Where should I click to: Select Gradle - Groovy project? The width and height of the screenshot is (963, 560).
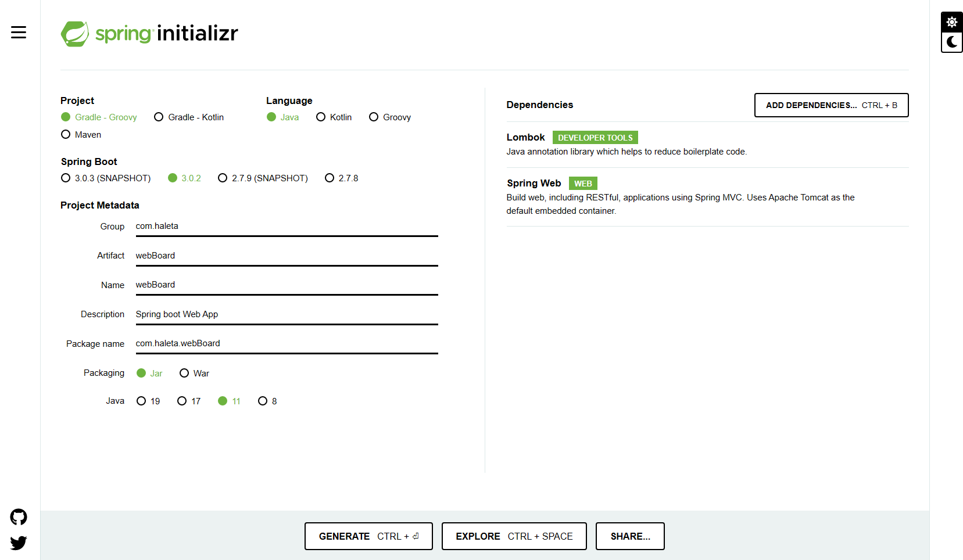pos(99,117)
